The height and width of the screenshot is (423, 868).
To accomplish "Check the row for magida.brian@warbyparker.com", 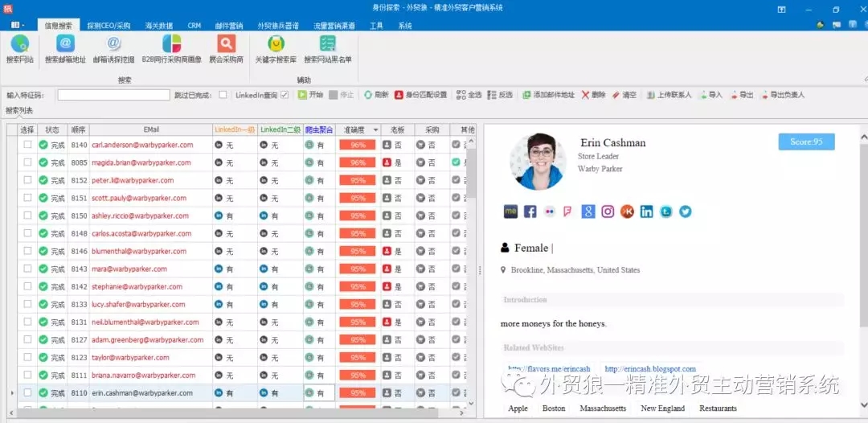I will (x=27, y=162).
